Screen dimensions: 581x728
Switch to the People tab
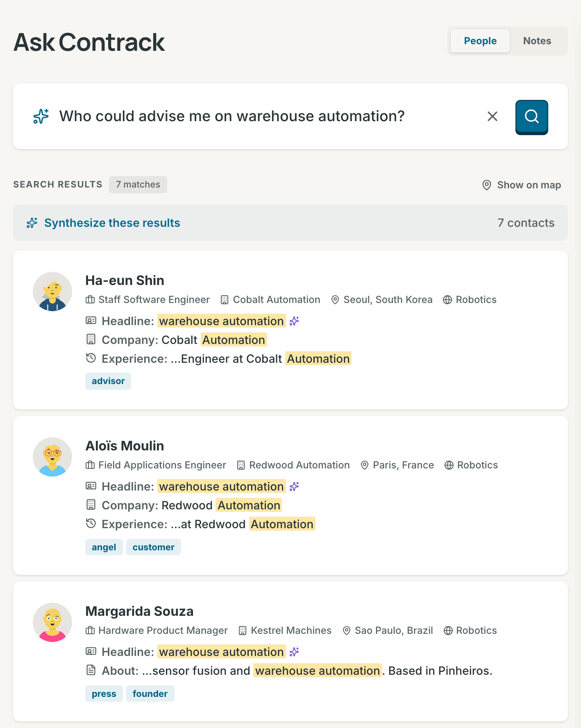[x=480, y=41]
